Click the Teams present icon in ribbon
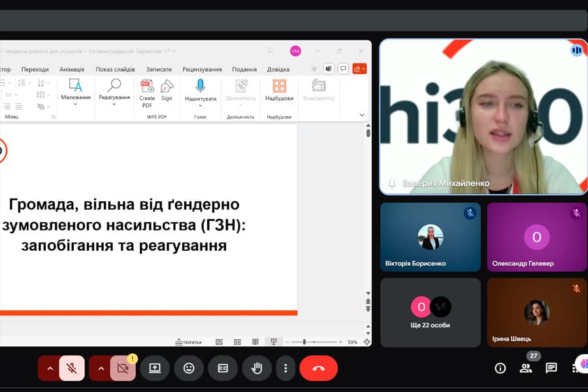 [x=329, y=69]
